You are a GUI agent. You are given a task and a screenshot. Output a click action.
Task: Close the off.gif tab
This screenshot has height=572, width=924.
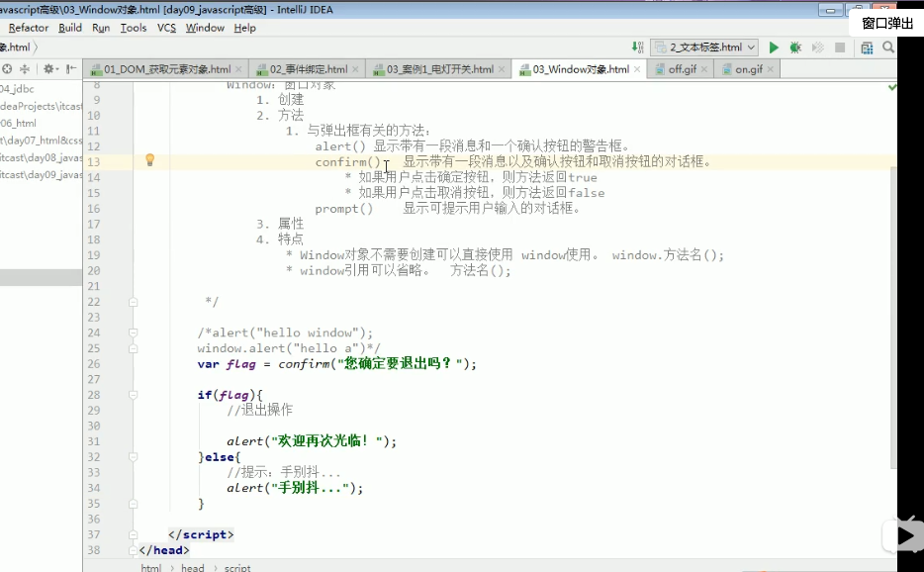(704, 69)
